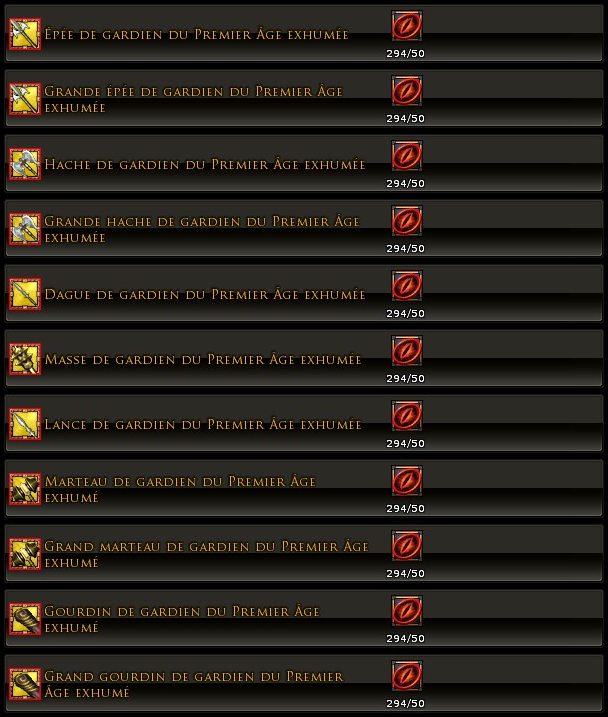Select Grand marteau de gardien du Premier Âge row
Viewport: 608px width, 717px height.
pyautogui.click(x=304, y=553)
